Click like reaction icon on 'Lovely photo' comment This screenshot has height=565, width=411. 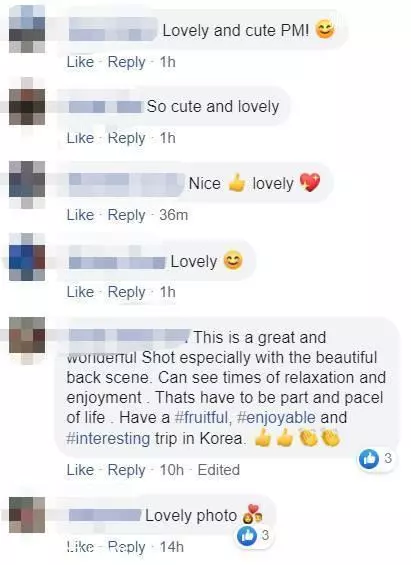click(x=247, y=536)
